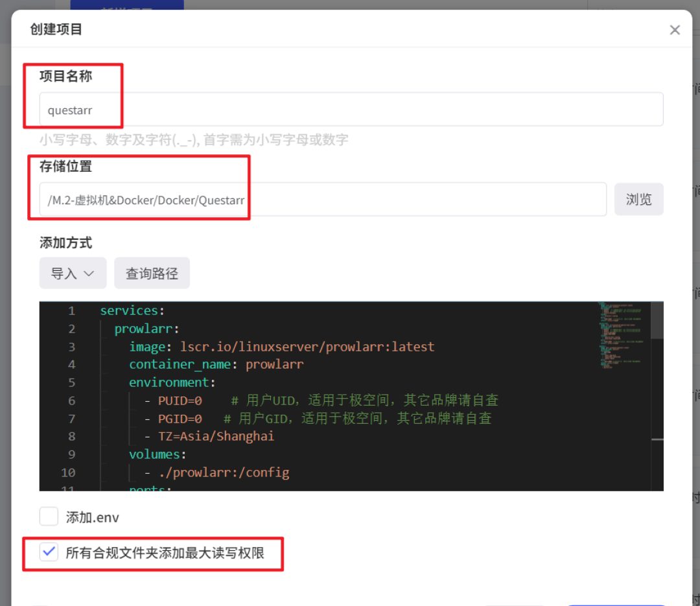Click the 'environment:' line
The image size is (700, 606).
click(172, 382)
